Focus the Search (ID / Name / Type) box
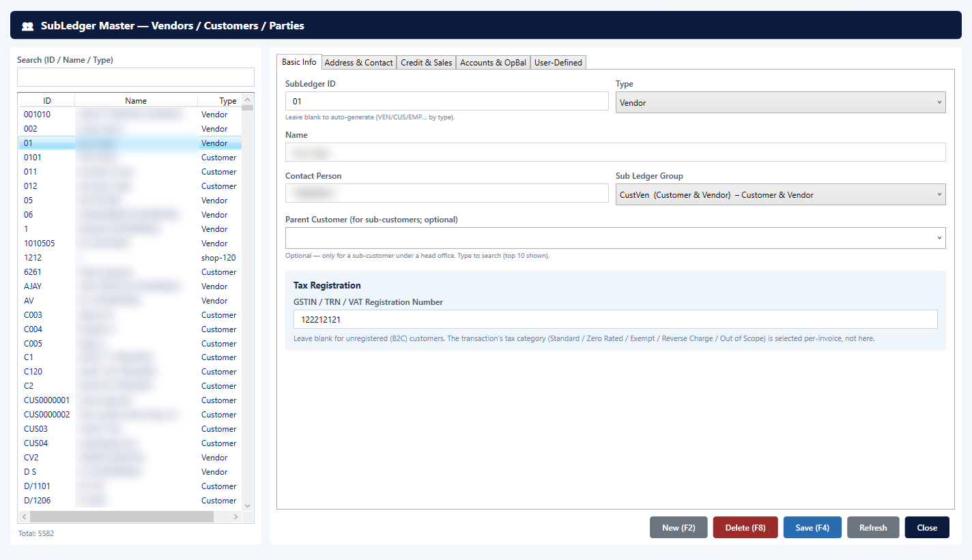The height and width of the screenshot is (560, 972). click(136, 76)
